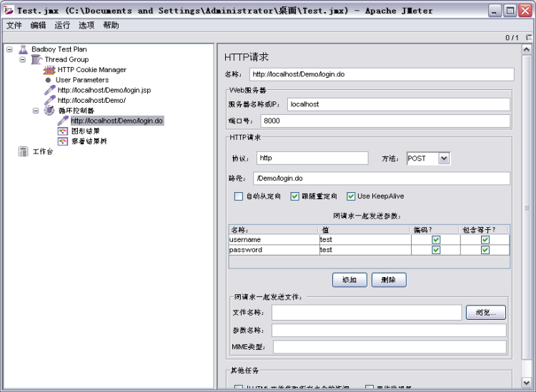Click the scrollbar up arrow in HTTP panel
The image size is (536, 392).
tap(527, 50)
